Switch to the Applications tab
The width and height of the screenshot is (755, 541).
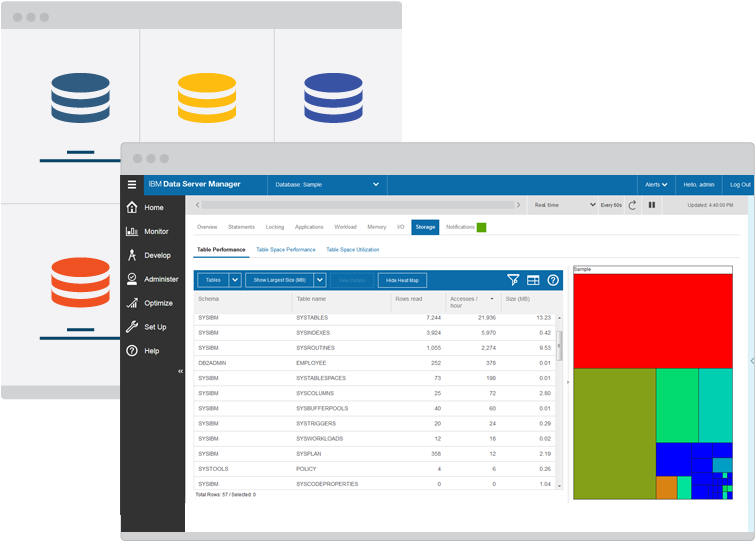click(x=309, y=227)
